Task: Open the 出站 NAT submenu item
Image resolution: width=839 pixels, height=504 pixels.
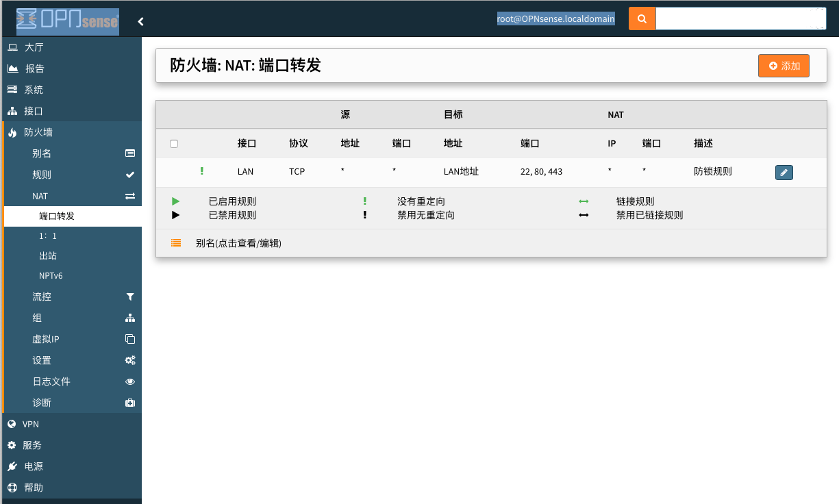Action: [48, 256]
